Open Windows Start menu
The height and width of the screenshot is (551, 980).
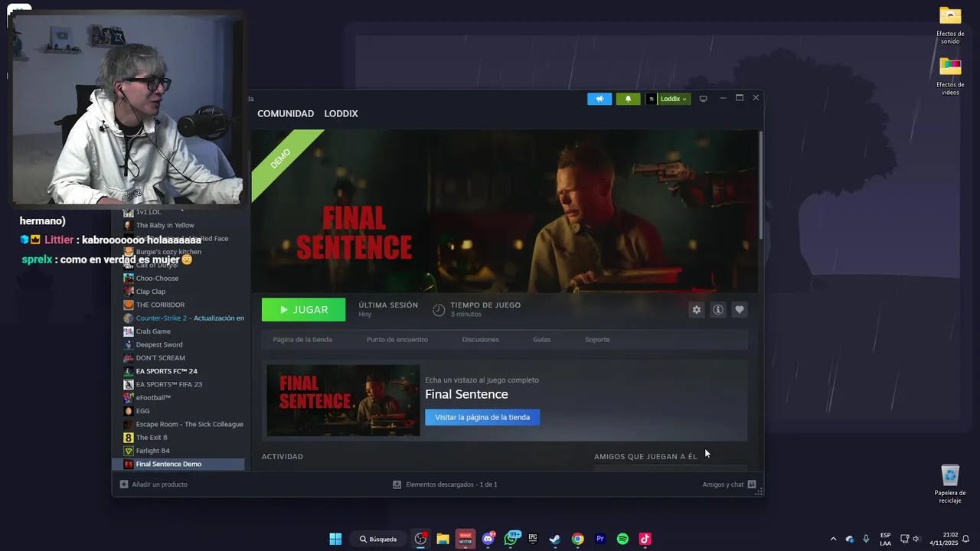pos(335,539)
